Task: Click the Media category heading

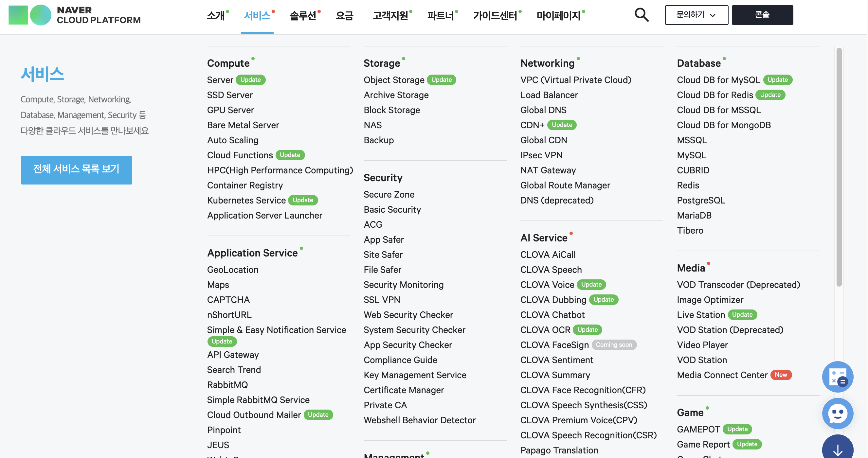Action: click(x=691, y=268)
